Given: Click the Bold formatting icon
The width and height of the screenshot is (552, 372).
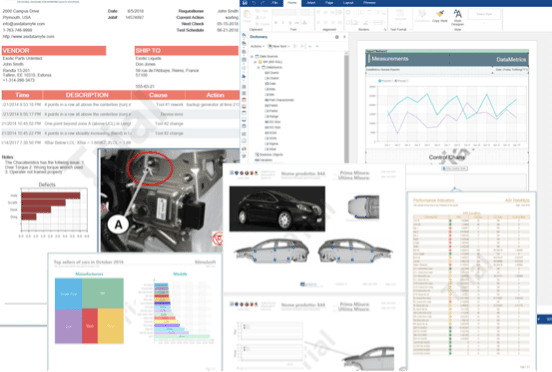Looking at the screenshot, I should coord(276,23).
